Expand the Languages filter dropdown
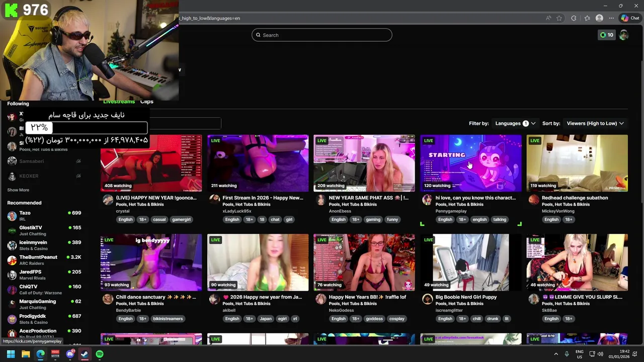Viewport: 644px width, 362px height. [x=515, y=123]
